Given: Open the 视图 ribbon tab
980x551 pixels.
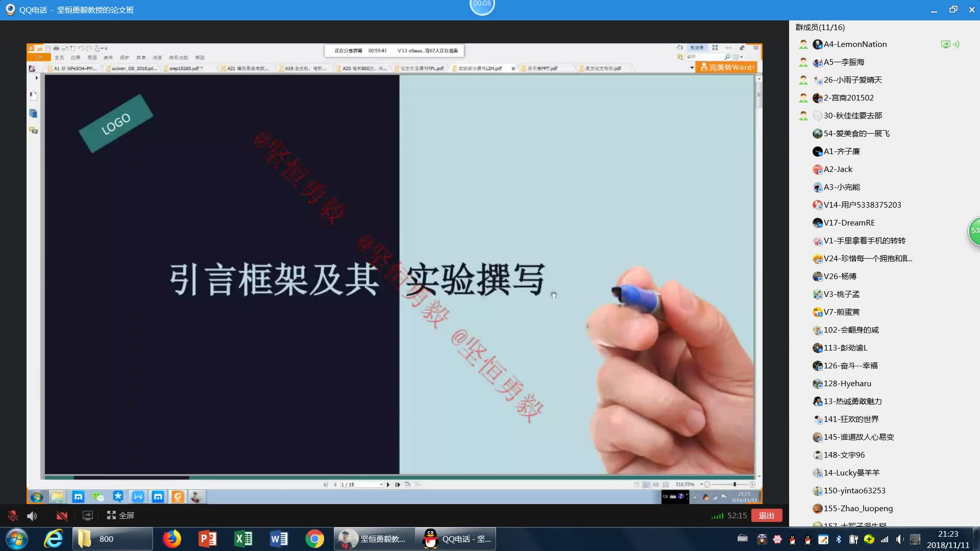Looking at the screenshot, I should pyautogui.click(x=92, y=58).
